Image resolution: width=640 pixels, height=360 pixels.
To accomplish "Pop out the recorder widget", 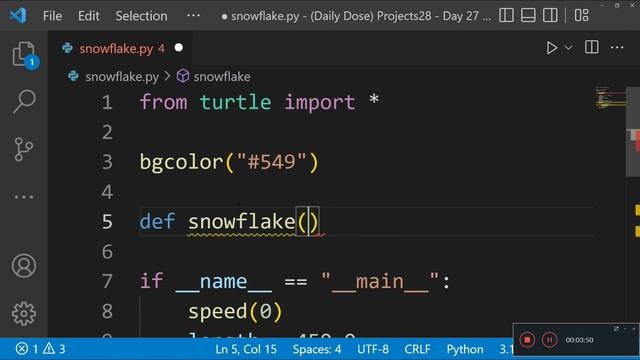I will click(616, 328).
